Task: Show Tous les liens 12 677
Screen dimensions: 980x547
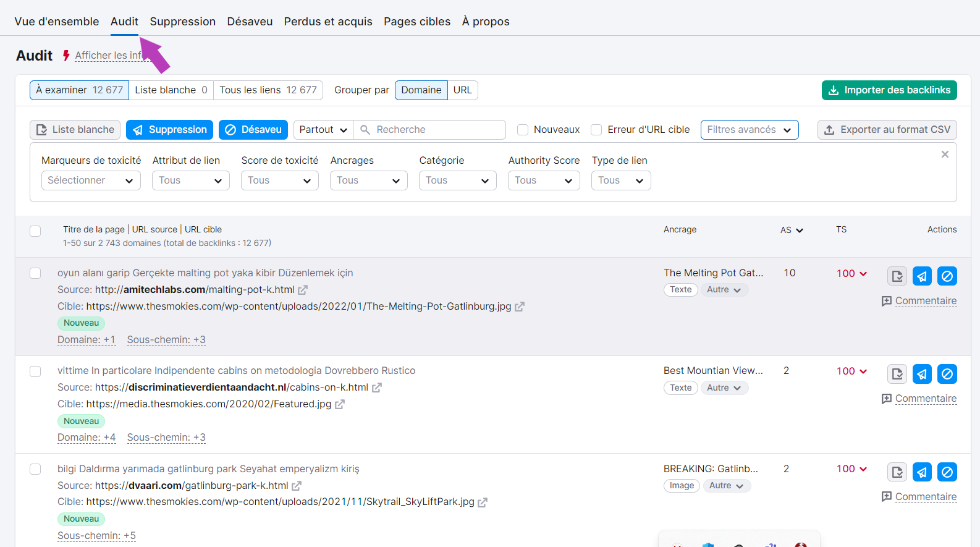Action: coord(268,90)
